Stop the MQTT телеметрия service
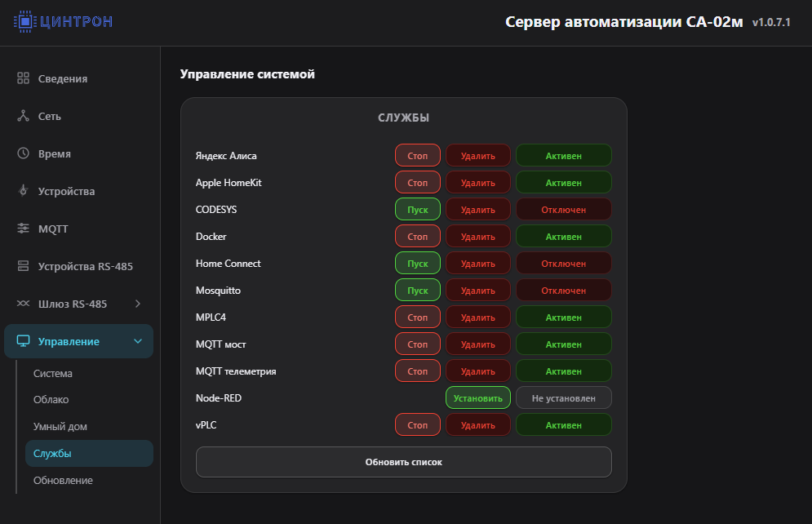 pyautogui.click(x=417, y=371)
